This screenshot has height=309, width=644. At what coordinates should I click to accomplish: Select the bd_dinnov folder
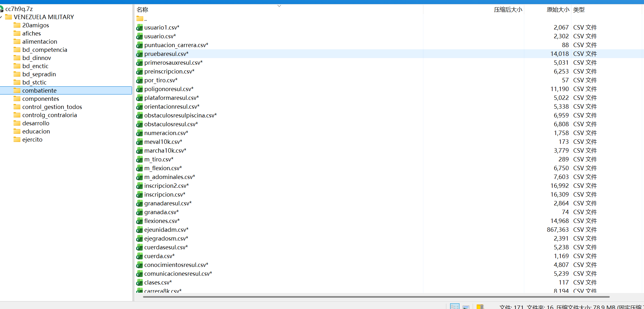(x=36, y=58)
